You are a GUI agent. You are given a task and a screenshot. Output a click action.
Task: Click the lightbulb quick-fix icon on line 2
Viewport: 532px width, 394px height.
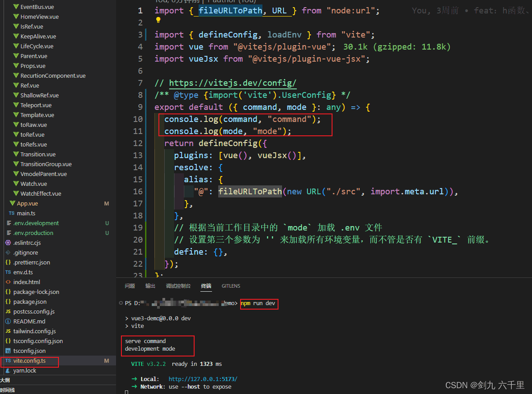coord(158,20)
